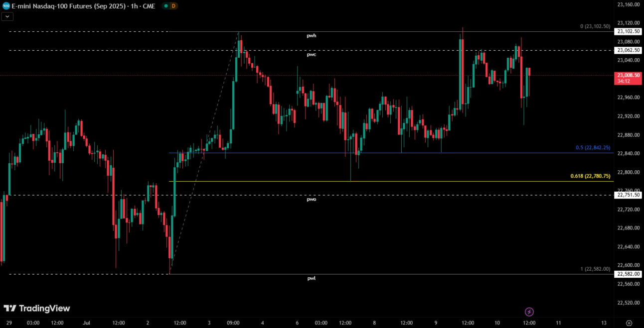Image resolution: width=644 pixels, height=328 pixels.
Task: Open the purple lightning event marker
Action: coord(529,312)
